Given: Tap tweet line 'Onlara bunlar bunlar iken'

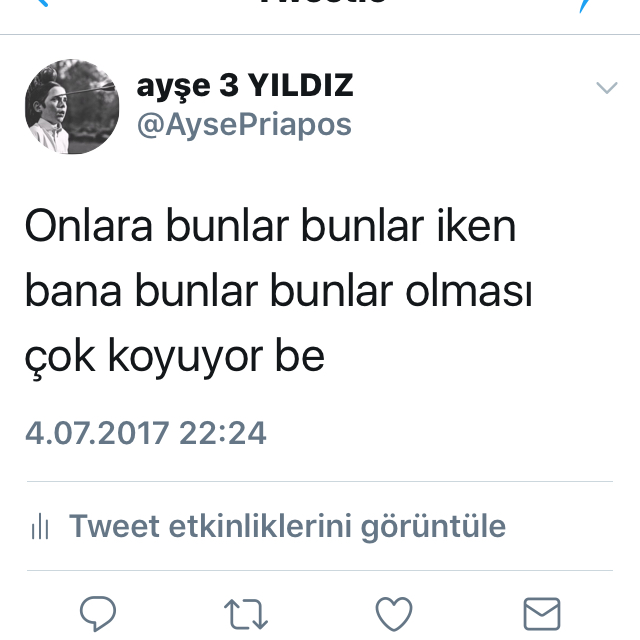Looking at the screenshot, I should [270, 226].
